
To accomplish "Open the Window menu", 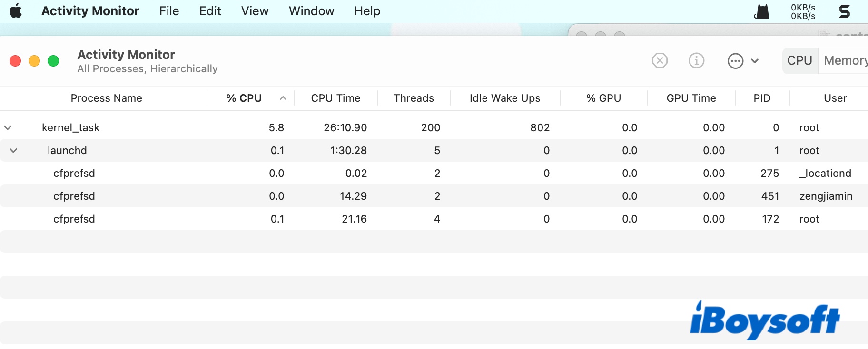I will [x=311, y=11].
